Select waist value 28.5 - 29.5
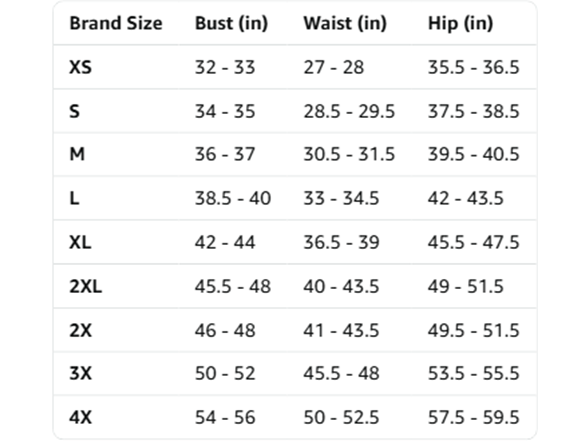 pyautogui.click(x=349, y=111)
